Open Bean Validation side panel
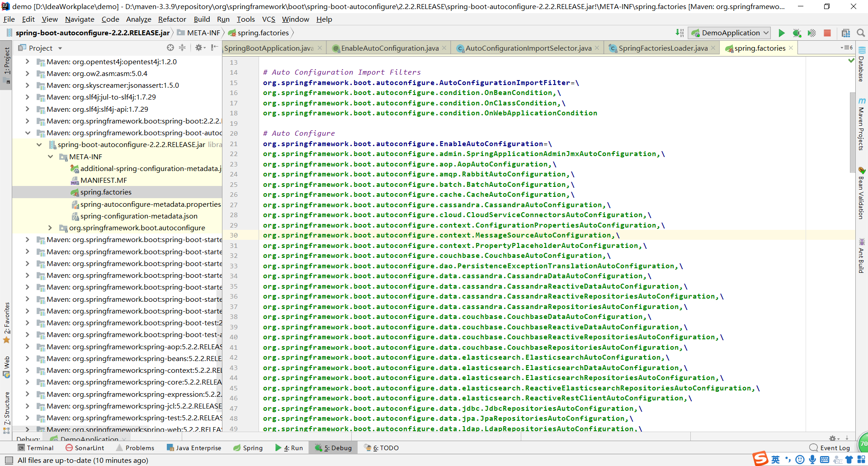The height and width of the screenshot is (466, 868). pos(862,193)
